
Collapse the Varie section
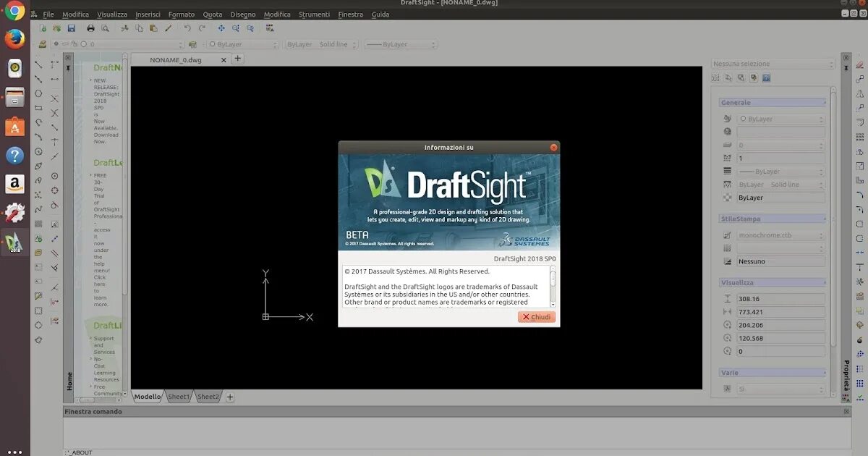(x=773, y=373)
